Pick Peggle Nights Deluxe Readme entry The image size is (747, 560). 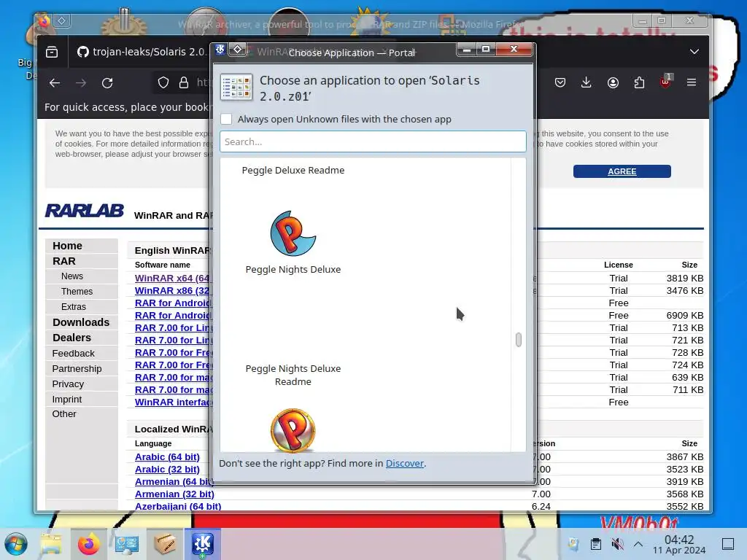click(293, 375)
